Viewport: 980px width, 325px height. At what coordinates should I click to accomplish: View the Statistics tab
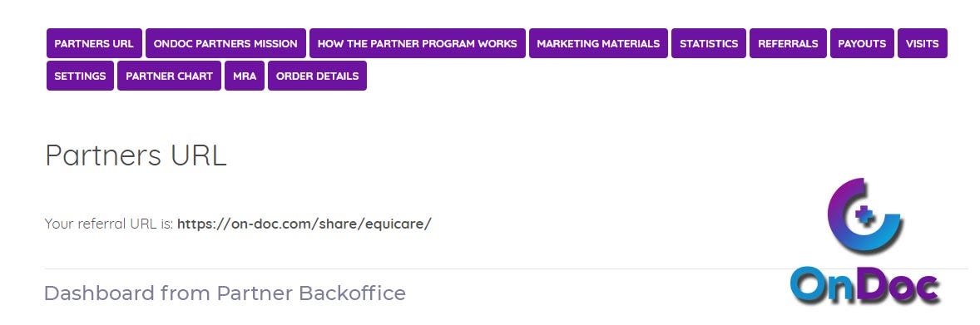pyautogui.click(x=709, y=43)
